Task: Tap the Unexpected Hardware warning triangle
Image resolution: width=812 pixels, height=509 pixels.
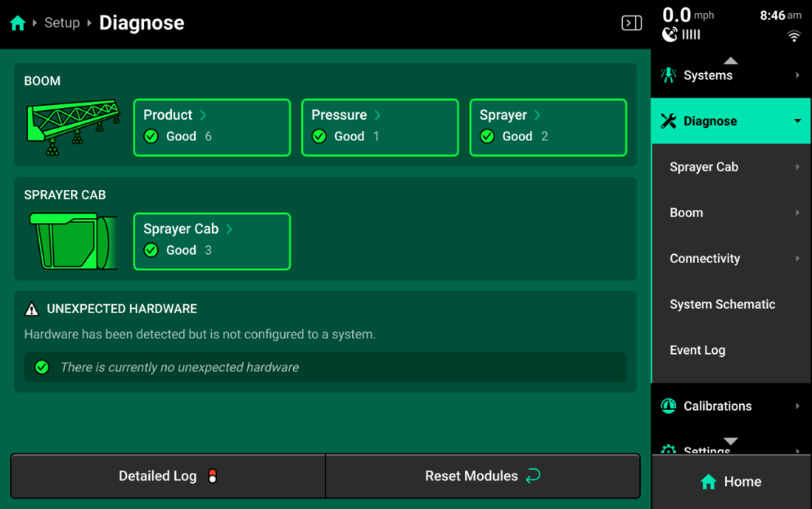Action: tap(32, 309)
